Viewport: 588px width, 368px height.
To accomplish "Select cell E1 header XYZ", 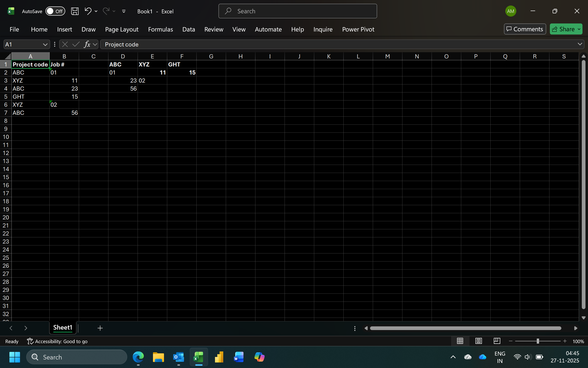I will pyautogui.click(x=152, y=64).
